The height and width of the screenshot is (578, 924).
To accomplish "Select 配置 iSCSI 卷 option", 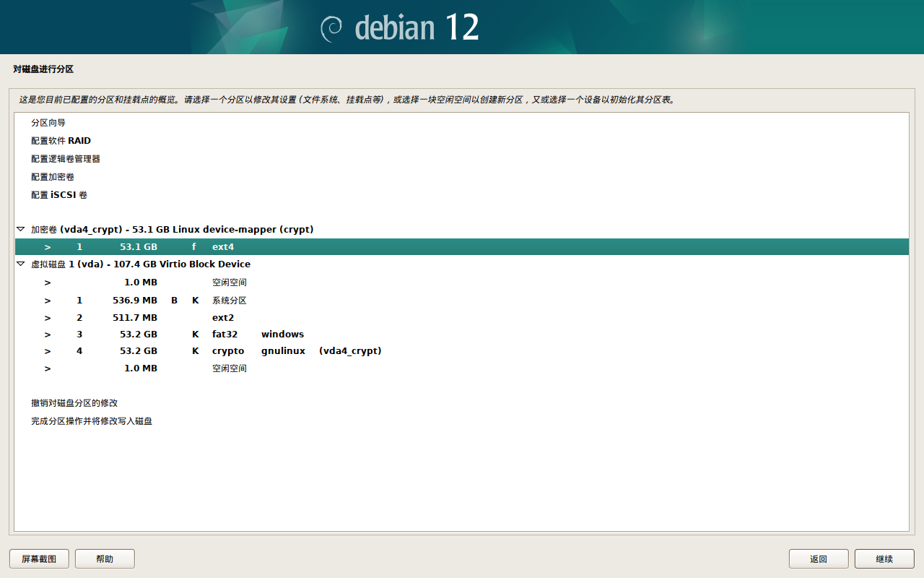I will (x=461, y=195).
